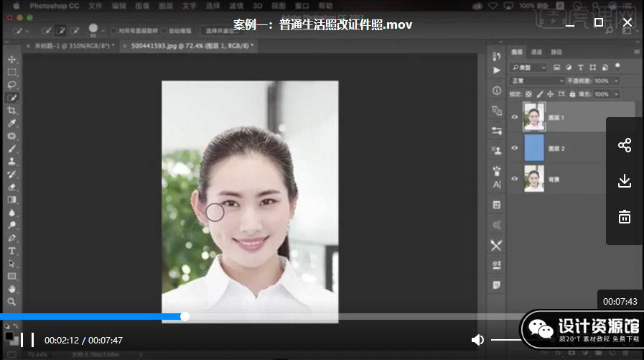Open the Actions panel play icon
The height and width of the screenshot is (360, 644).
(x=497, y=70)
